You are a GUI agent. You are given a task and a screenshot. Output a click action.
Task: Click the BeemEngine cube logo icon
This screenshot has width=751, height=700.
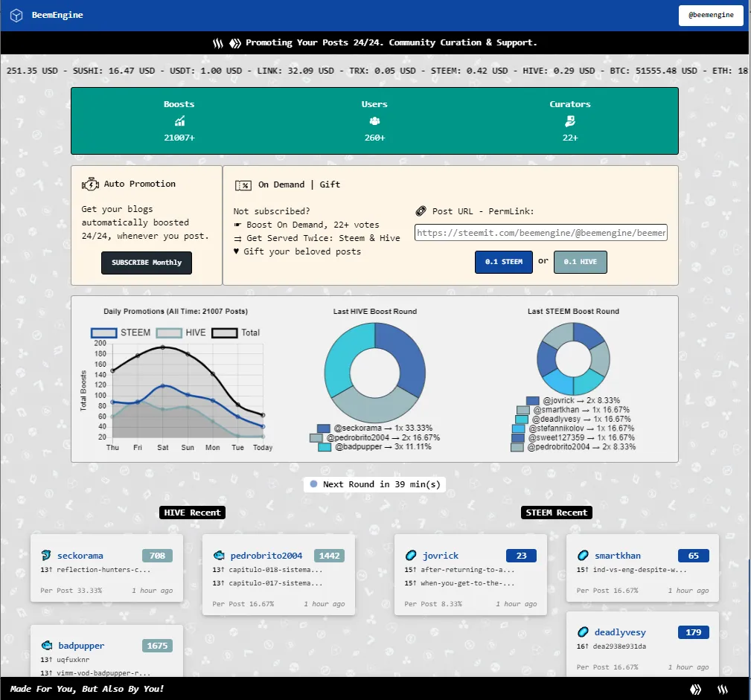16,16
